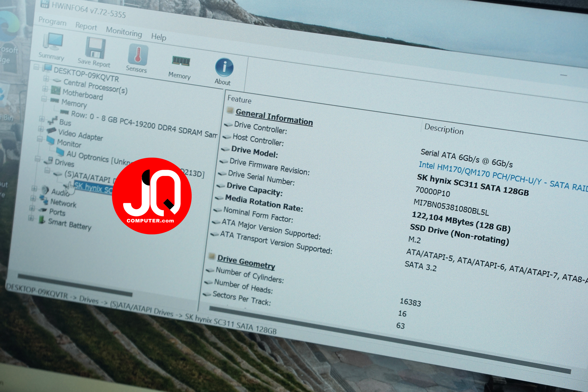588x392 pixels.
Task: Expand the Motherboard node
Action: point(45,89)
